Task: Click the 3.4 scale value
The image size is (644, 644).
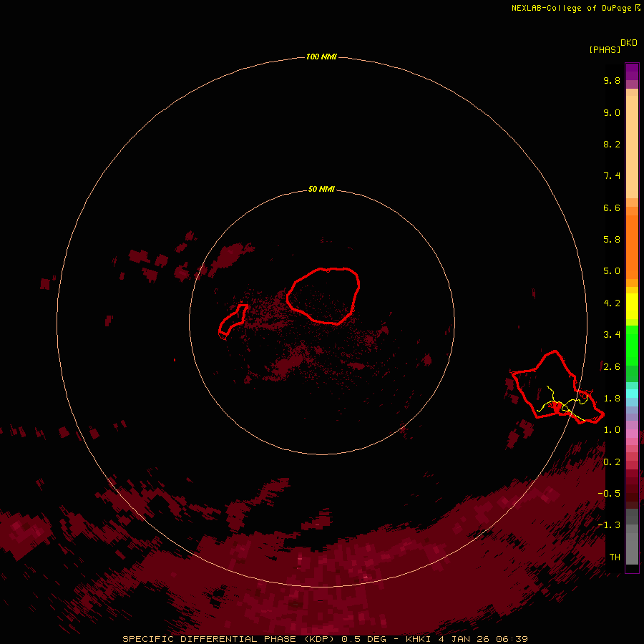Action: [612, 335]
